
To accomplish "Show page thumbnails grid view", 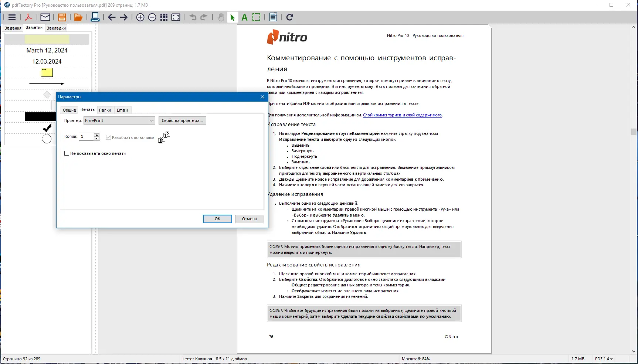I will pyautogui.click(x=164, y=17).
